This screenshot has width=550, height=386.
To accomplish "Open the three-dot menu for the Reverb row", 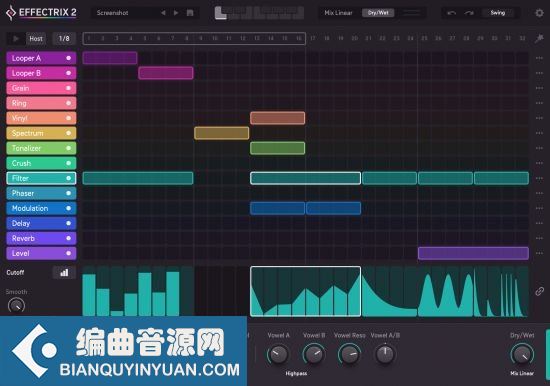I will tap(539, 238).
